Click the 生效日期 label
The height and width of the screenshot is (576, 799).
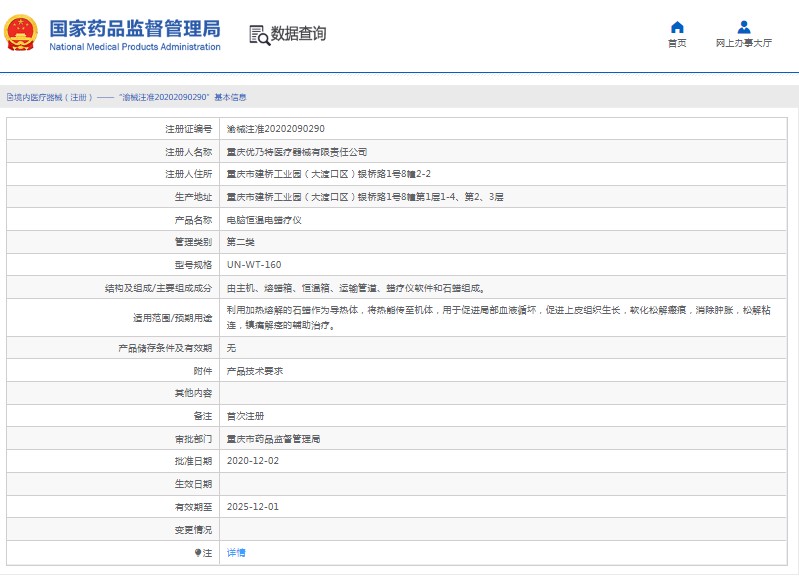point(193,484)
